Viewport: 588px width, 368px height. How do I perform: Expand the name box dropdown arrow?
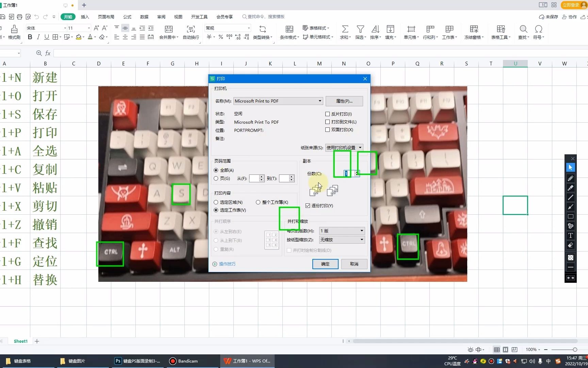[x=19, y=53]
